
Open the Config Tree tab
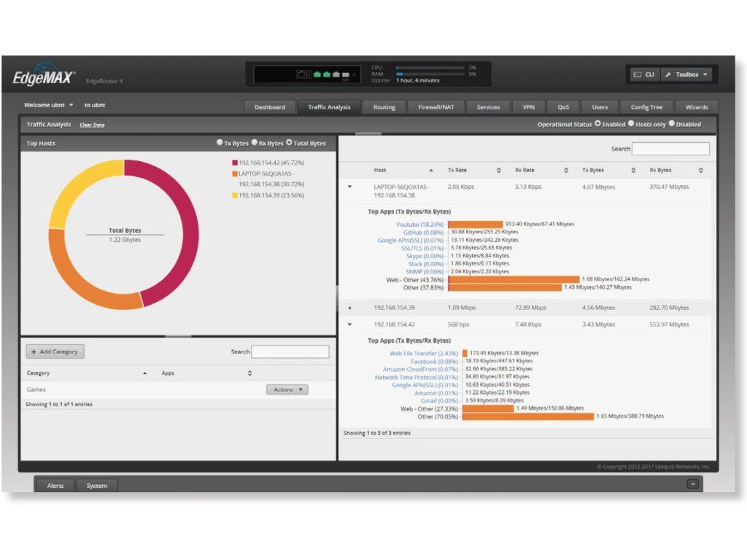[646, 107]
